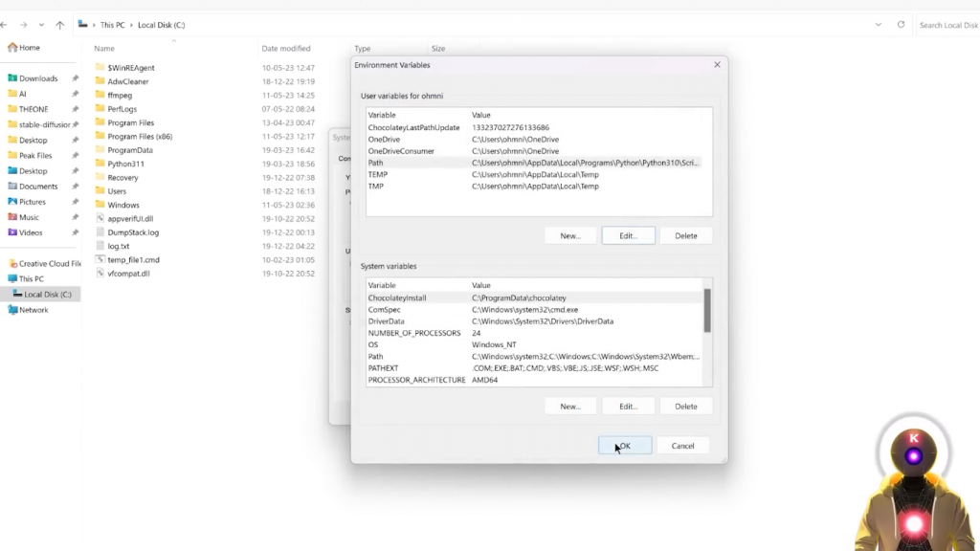Sort files by Date modified column
Viewport: 980px width, 551px height.
[x=285, y=48]
